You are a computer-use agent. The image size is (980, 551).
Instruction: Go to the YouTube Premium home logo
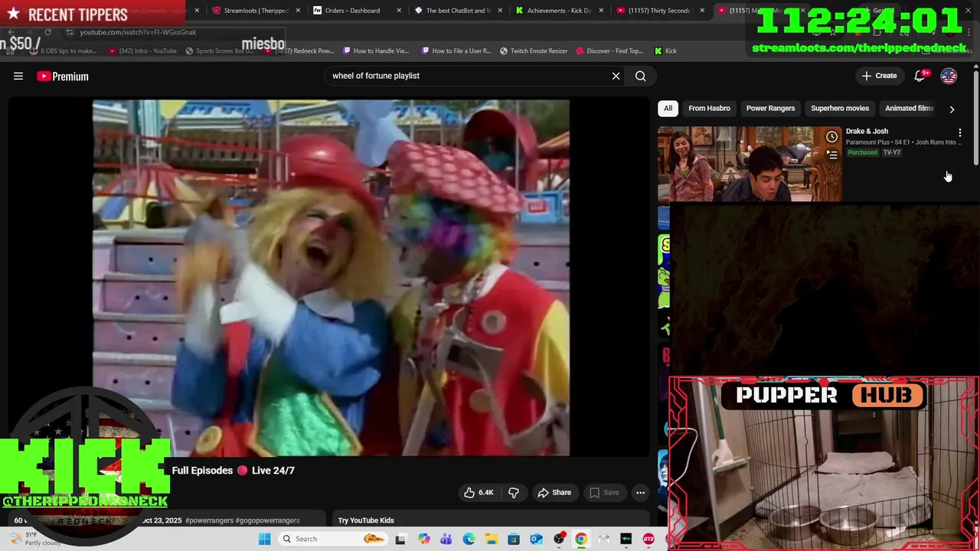pyautogui.click(x=63, y=76)
